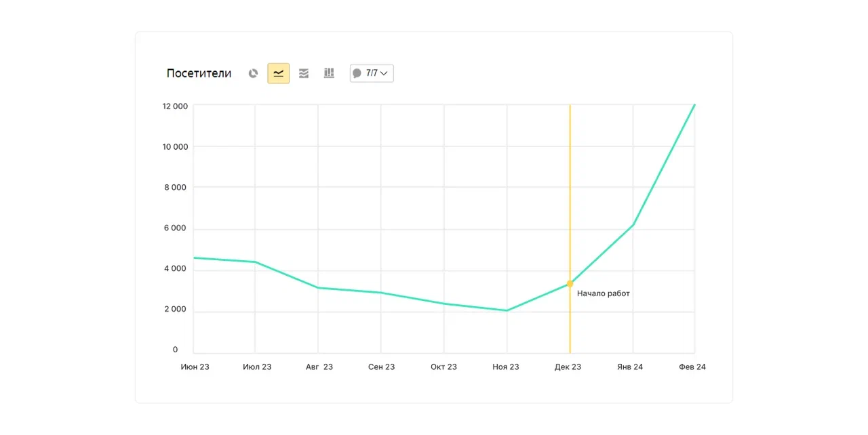Switch to the stacked area chart view
This screenshot has width=868, height=435.
(x=304, y=73)
